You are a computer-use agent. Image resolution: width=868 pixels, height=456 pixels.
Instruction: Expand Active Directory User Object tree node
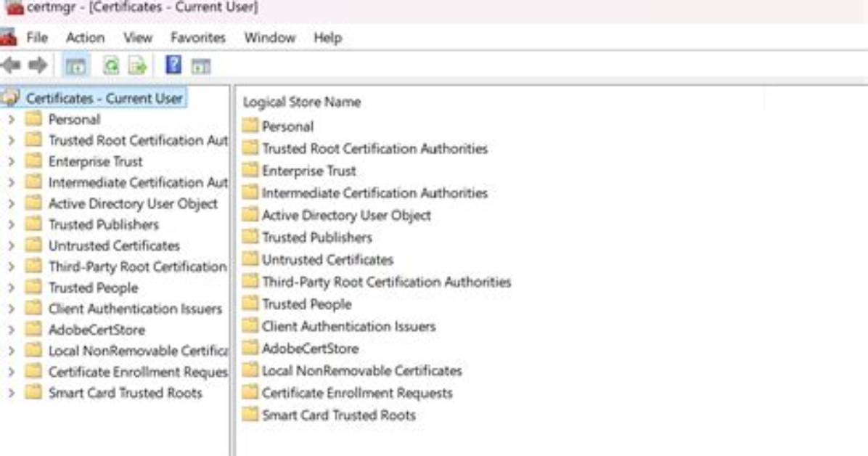tap(11, 203)
